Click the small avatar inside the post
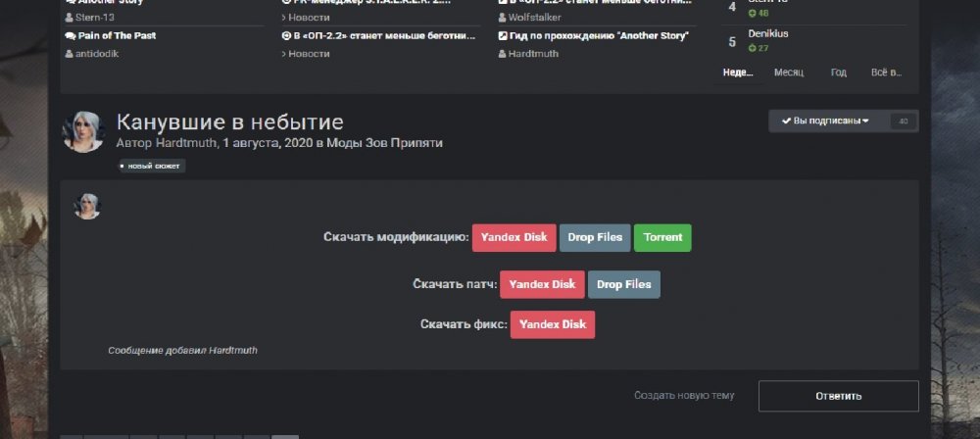The height and width of the screenshot is (439, 980). point(87,206)
